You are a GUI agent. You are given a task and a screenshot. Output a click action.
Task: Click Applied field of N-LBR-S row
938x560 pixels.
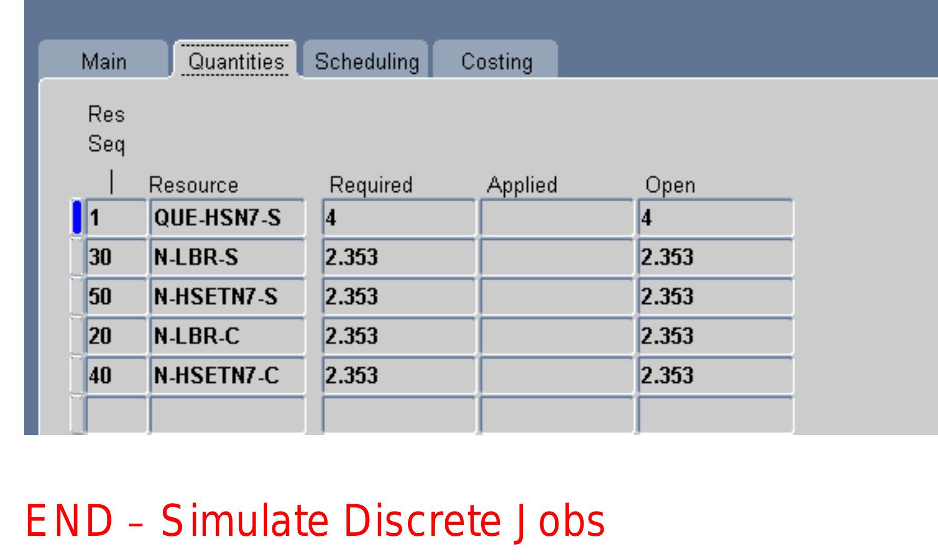[557, 257]
